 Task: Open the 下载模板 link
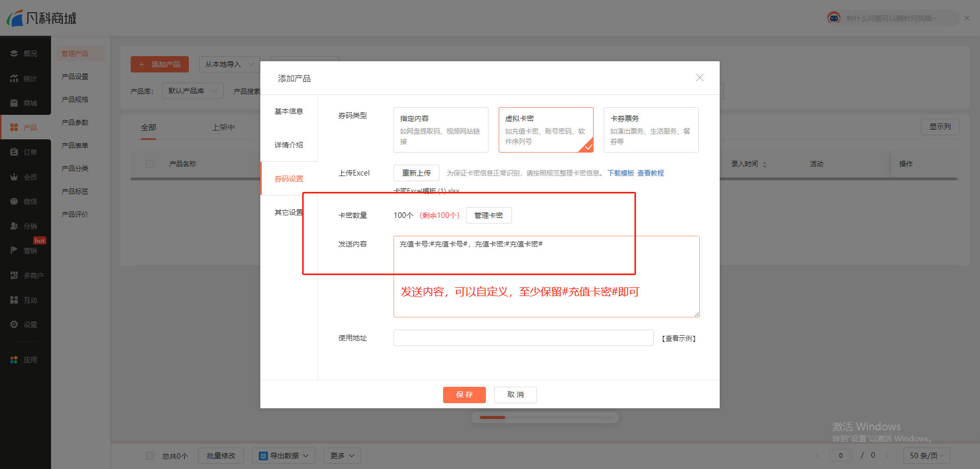click(621, 173)
